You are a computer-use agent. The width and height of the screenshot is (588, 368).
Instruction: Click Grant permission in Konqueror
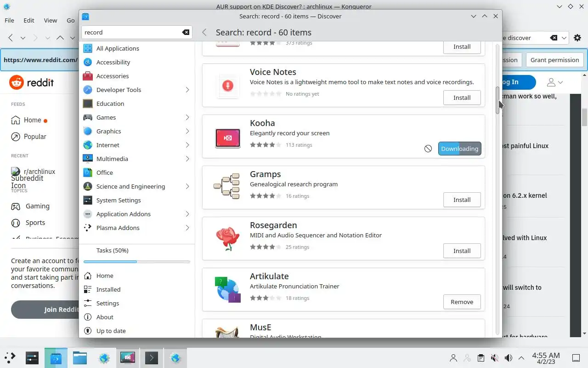click(554, 60)
